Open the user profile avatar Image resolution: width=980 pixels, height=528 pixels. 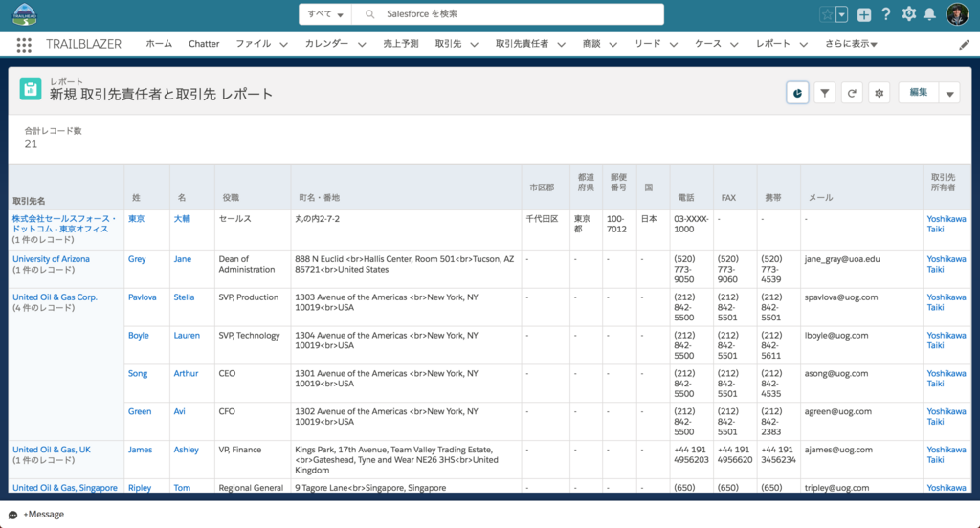957,13
